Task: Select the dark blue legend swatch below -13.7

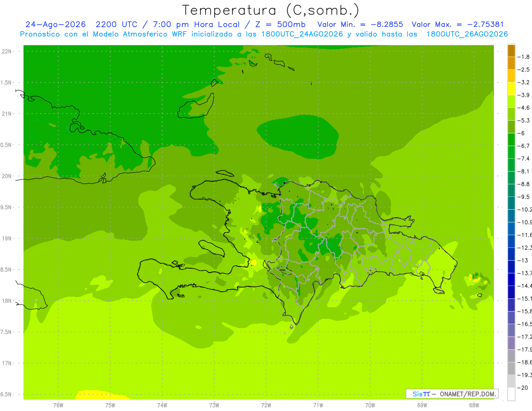Action: pos(511,279)
